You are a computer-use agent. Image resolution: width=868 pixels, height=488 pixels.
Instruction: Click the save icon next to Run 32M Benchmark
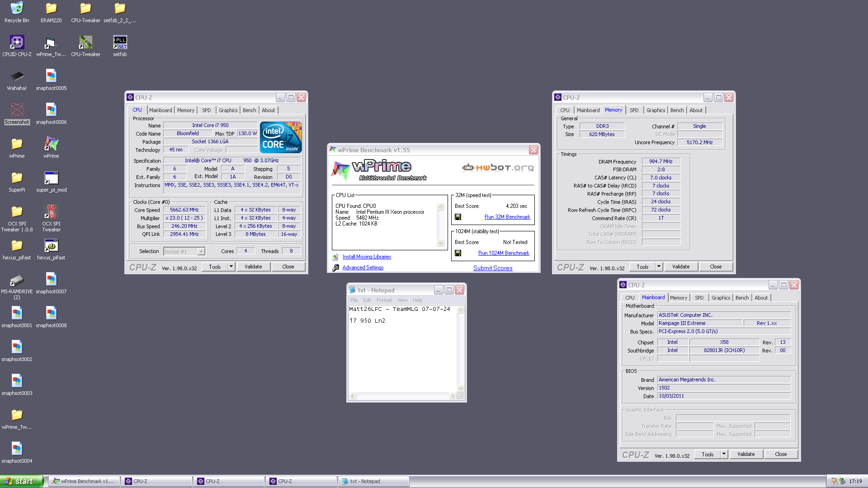pos(458,217)
